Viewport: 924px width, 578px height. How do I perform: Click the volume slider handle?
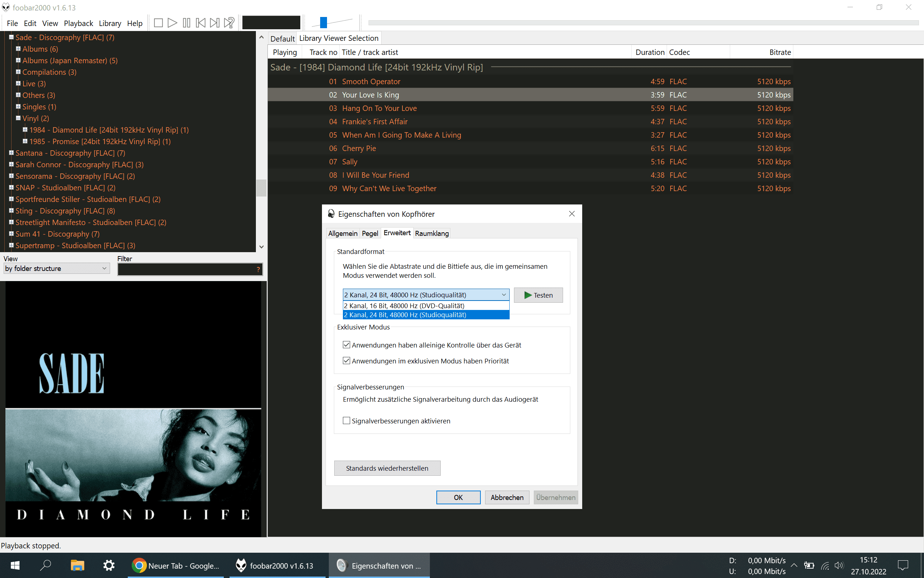(323, 22)
